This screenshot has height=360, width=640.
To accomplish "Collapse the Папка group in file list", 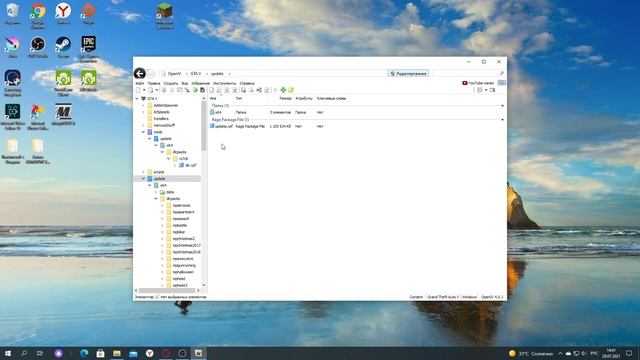I will click(502, 106).
